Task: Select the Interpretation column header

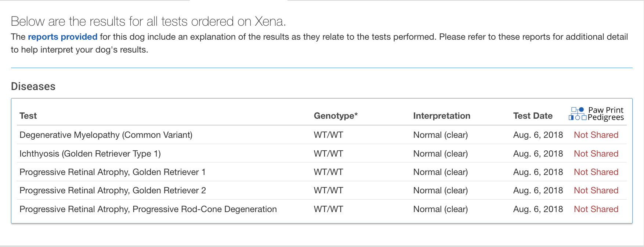Action: coord(442,116)
